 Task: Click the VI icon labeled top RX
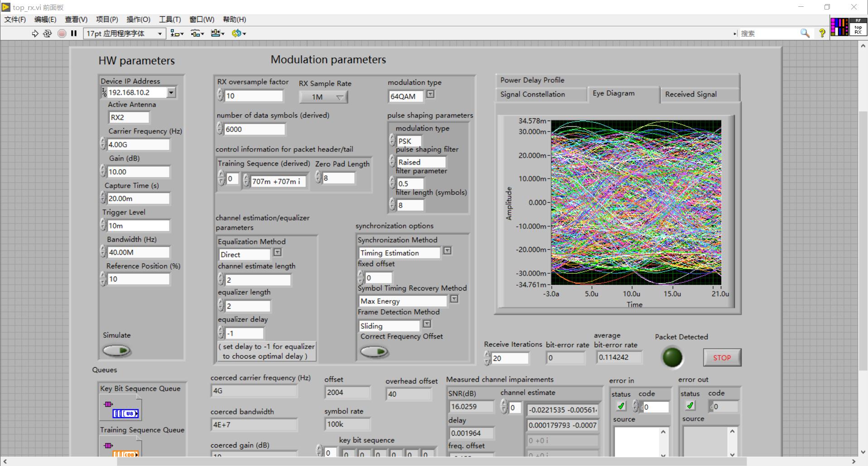(858, 27)
